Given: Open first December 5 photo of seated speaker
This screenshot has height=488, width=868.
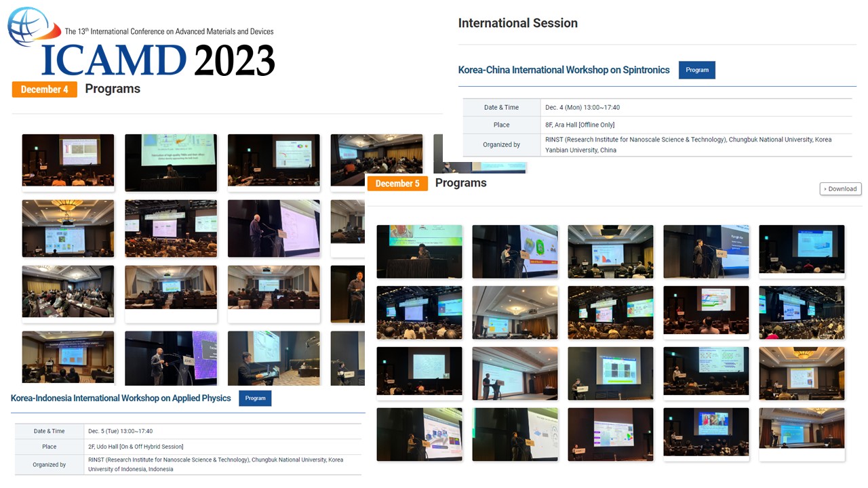Looking at the screenshot, I should click(x=419, y=251).
